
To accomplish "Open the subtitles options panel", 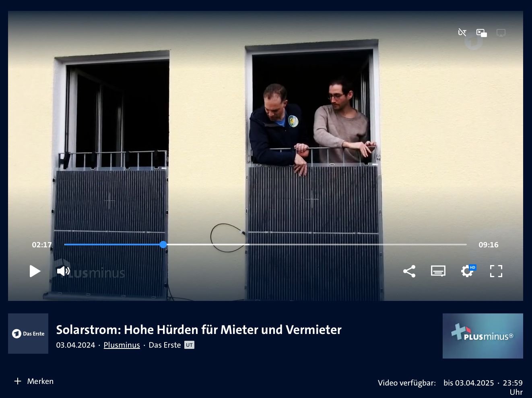I will point(438,271).
